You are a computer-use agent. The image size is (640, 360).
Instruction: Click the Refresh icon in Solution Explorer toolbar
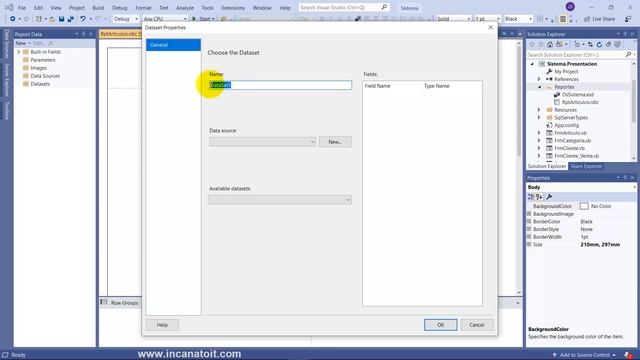tap(599, 44)
